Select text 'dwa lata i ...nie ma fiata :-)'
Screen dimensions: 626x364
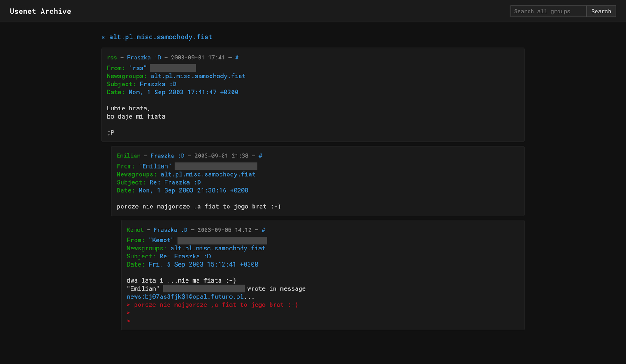click(181, 281)
